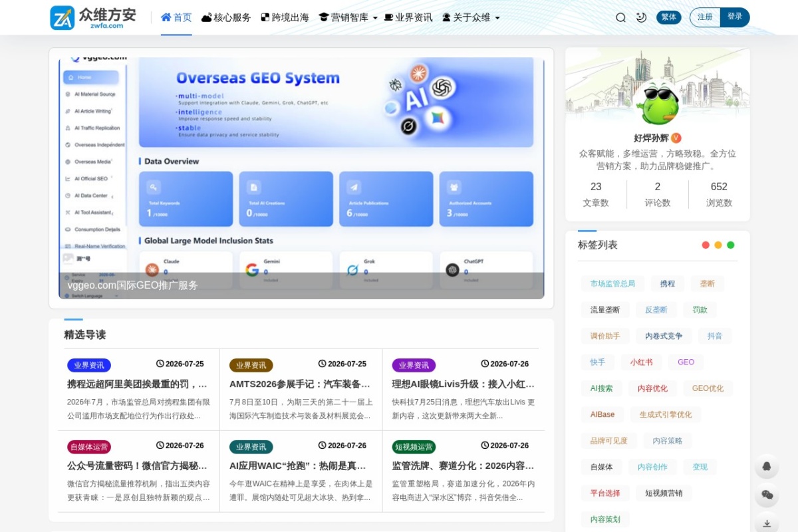Toggle dark mode moon icon
798x532 pixels.
point(641,18)
